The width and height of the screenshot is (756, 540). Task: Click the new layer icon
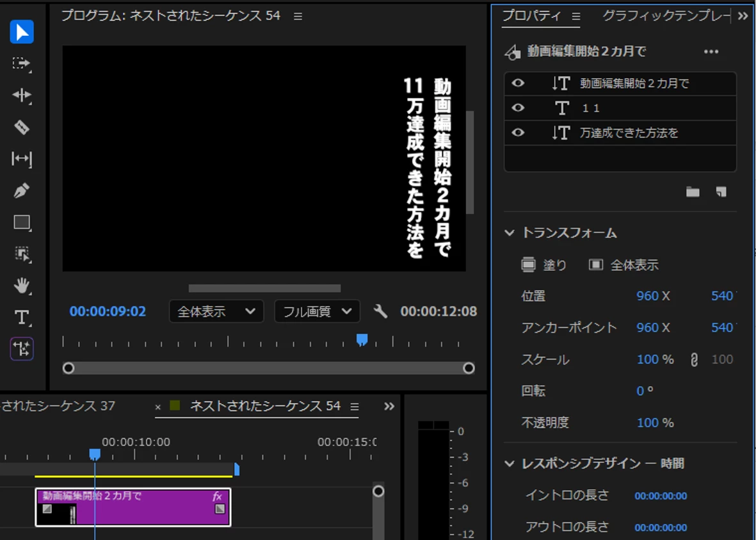coord(721,192)
